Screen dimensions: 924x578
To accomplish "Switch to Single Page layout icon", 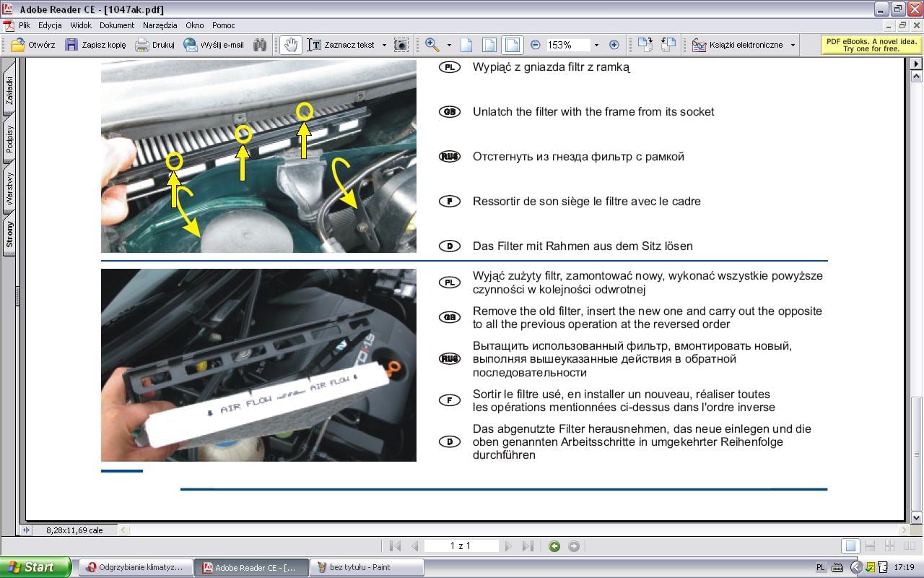I will pos(851,546).
